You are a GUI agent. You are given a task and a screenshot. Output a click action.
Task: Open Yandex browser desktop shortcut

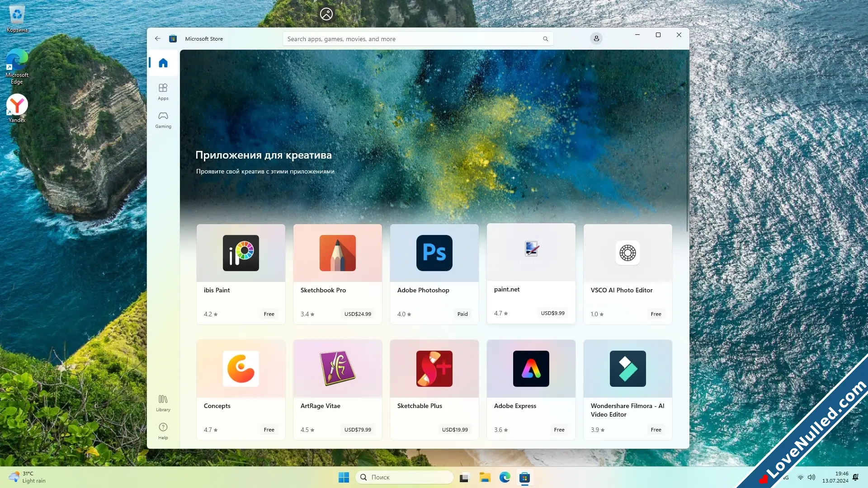(x=17, y=108)
